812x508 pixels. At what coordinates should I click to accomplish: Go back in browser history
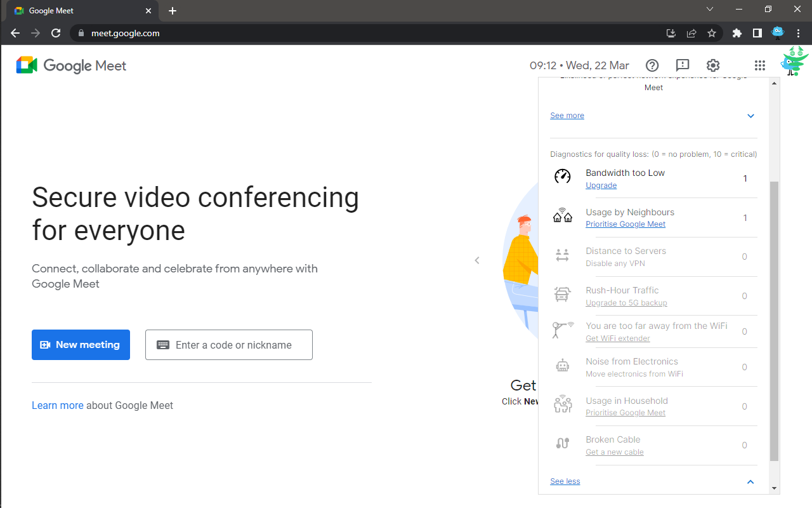pos(15,33)
